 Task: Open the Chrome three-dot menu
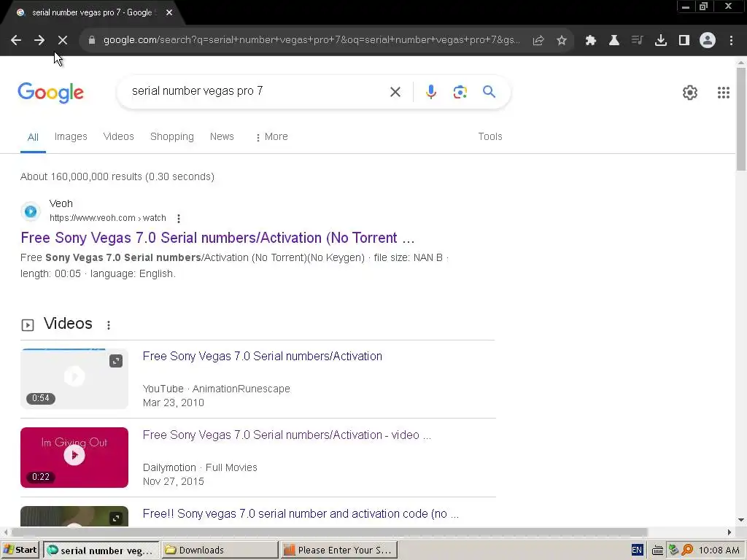(x=731, y=41)
